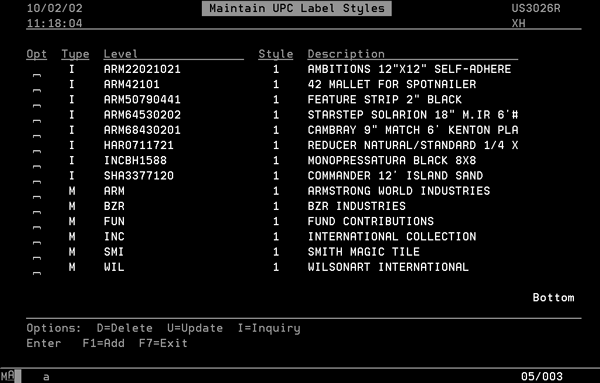Click the Style column header
Image resolution: width=600 pixels, height=383 pixels.
click(276, 54)
